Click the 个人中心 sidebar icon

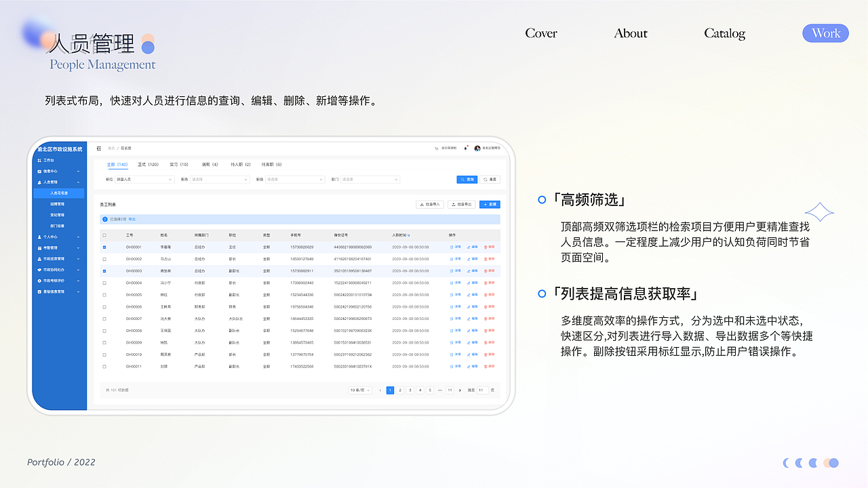point(39,237)
